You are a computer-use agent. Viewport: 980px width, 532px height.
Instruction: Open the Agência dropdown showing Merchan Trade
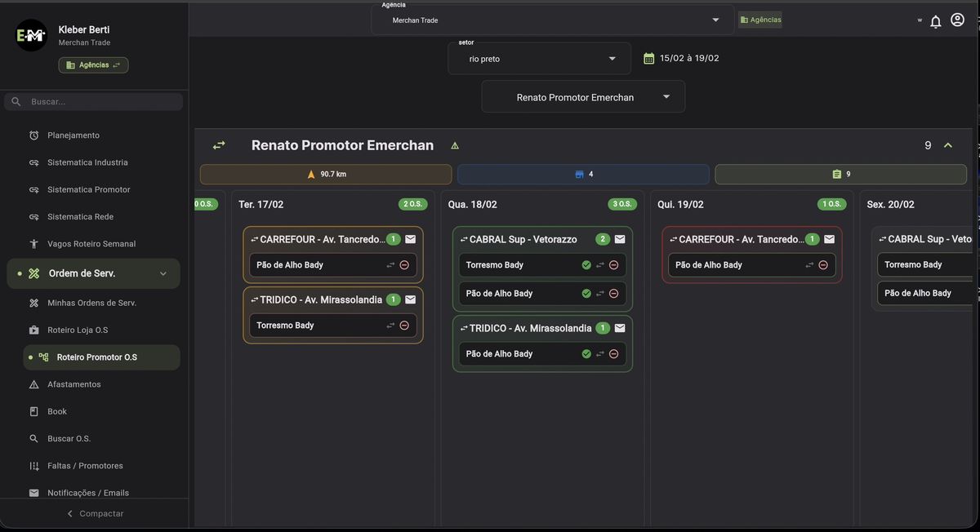tap(553, 20)
